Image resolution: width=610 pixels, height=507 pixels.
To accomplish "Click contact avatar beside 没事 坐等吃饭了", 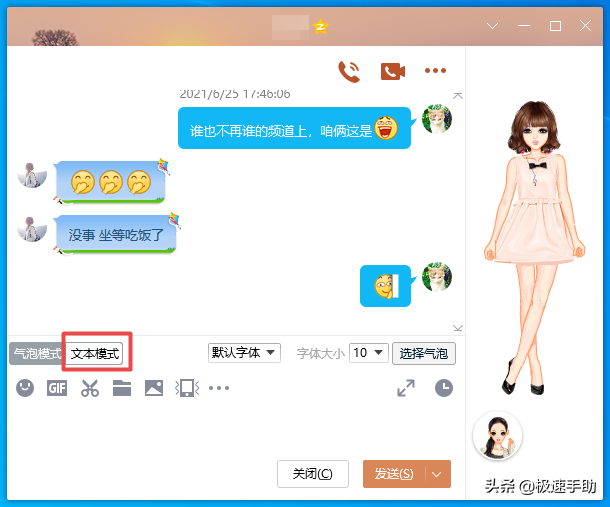I will [x=32, y=229].
